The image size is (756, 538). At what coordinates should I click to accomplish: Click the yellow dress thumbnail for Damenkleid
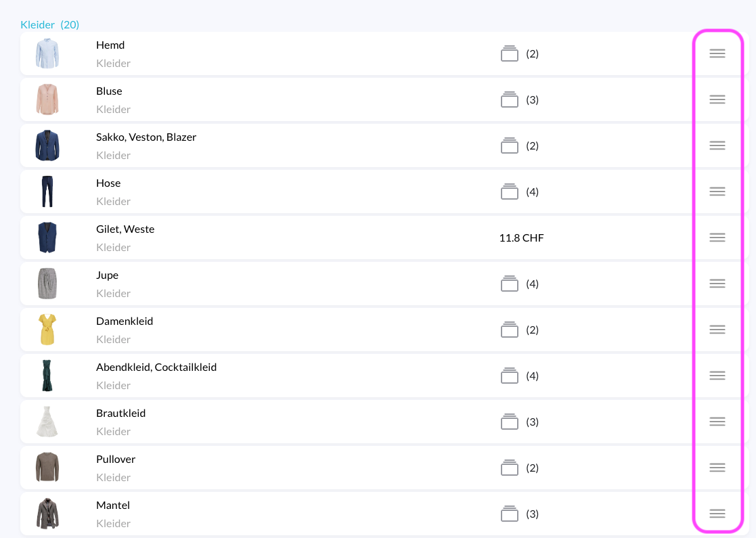(47, 330)
